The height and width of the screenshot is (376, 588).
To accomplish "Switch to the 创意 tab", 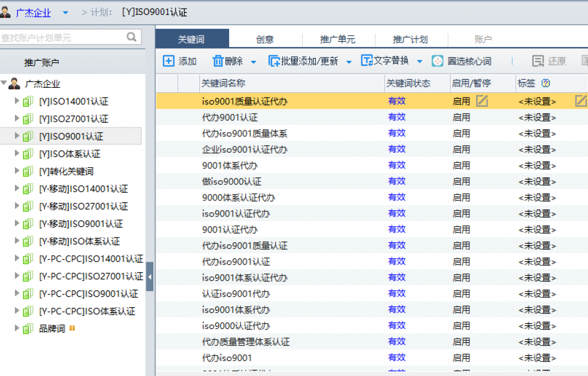I will click(x=265, y=40).
